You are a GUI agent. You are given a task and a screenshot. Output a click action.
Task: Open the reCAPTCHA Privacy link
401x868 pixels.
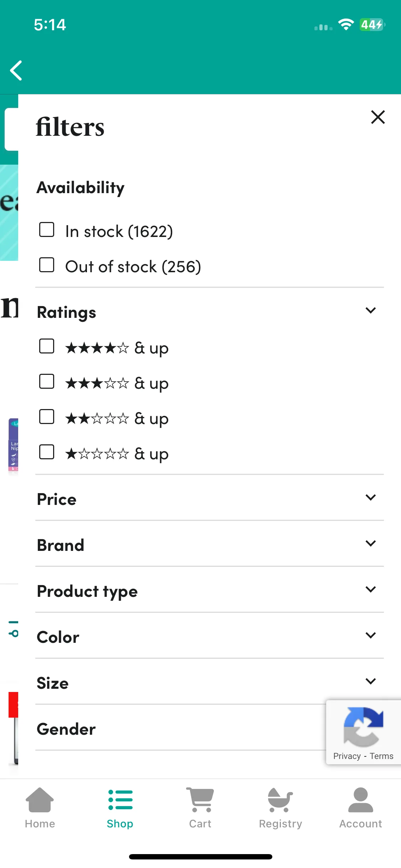coord(347,756)
